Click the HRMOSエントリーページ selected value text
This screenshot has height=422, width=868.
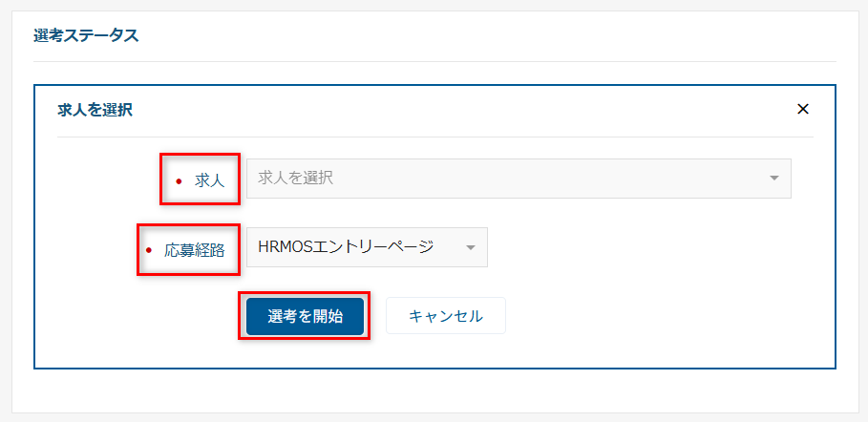coord(346,246)
